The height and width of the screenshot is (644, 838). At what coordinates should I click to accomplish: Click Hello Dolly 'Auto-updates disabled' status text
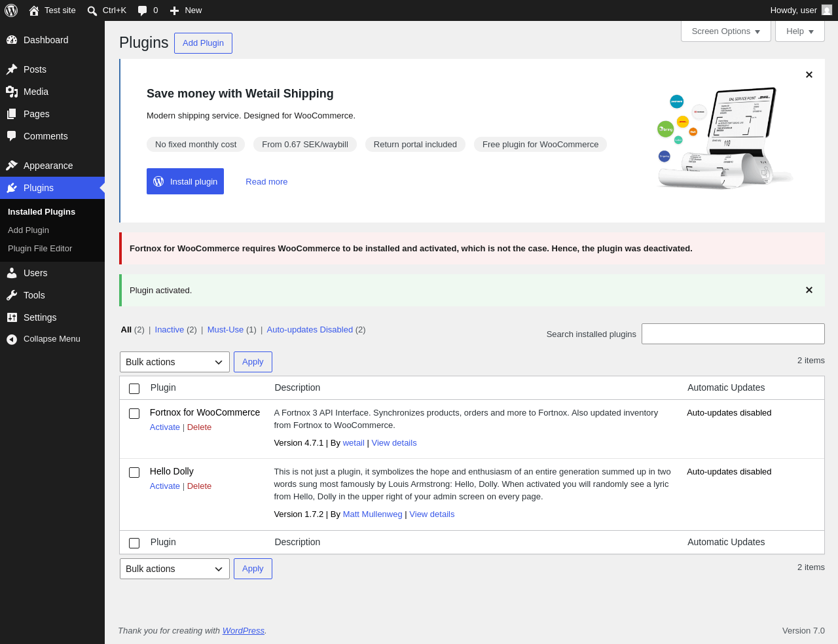(729, 472)
